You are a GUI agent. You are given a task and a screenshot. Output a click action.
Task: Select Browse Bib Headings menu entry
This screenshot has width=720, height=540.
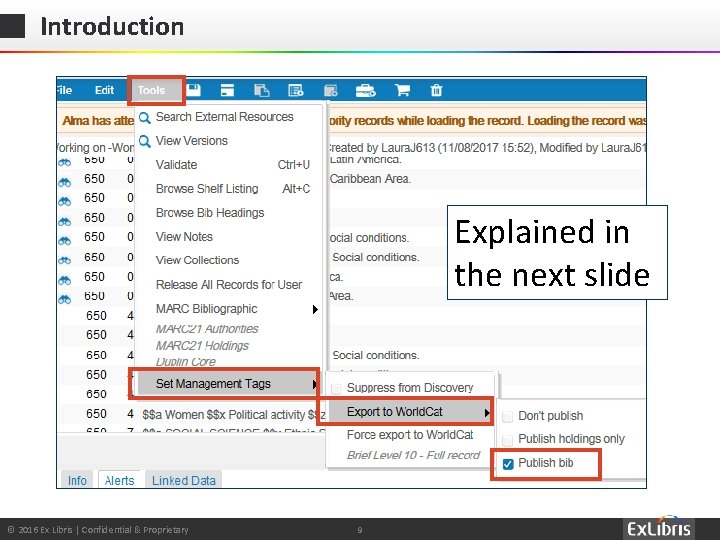(210, 213)
